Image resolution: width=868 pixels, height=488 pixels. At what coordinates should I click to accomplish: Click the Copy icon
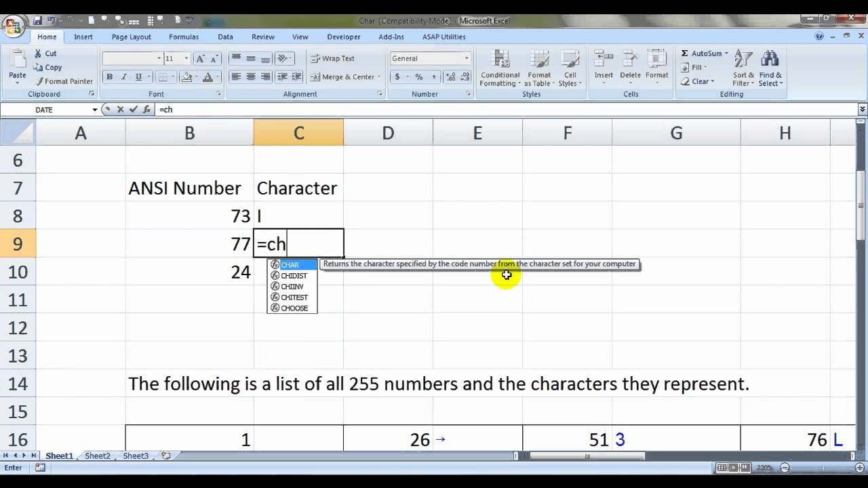coord(38,68)
